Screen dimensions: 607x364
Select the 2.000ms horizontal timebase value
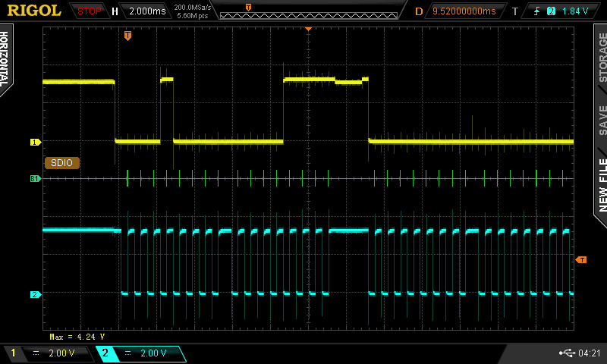147,11
